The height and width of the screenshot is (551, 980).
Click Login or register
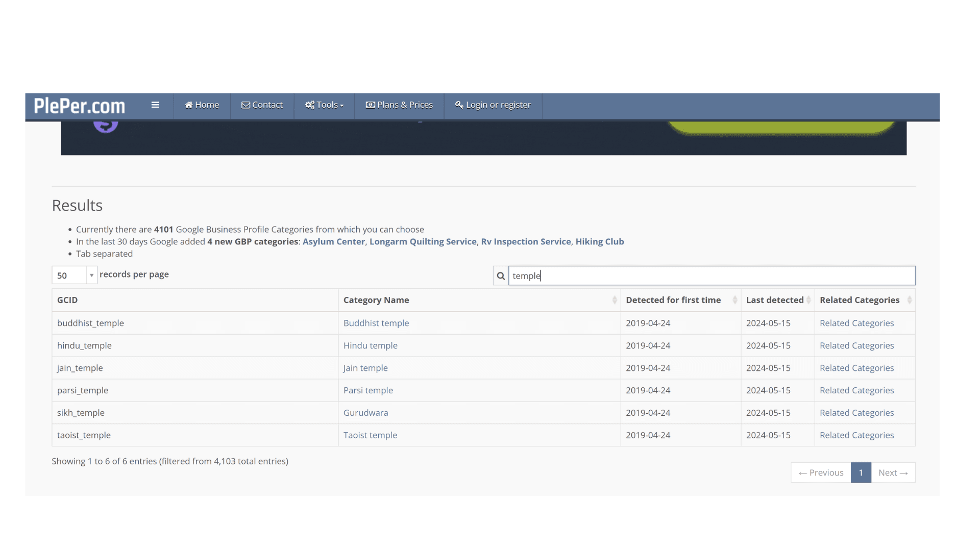[493, 105]
